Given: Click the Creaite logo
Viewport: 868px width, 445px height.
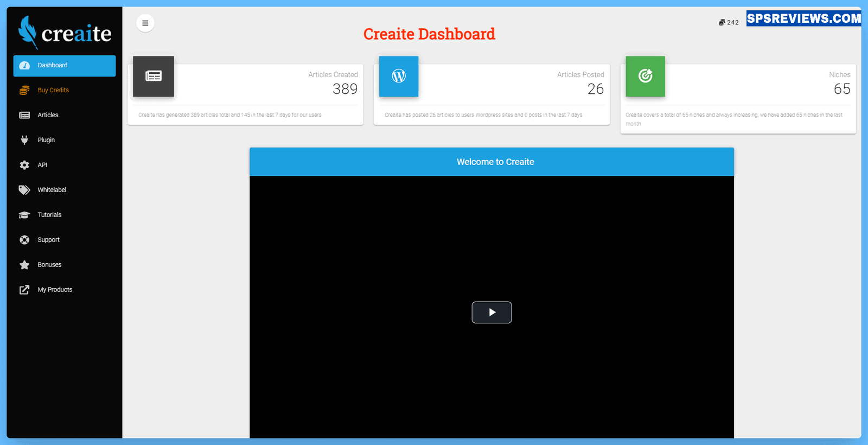Looking at the screenshot, I should pyautogui.click(x=65, y=32).
